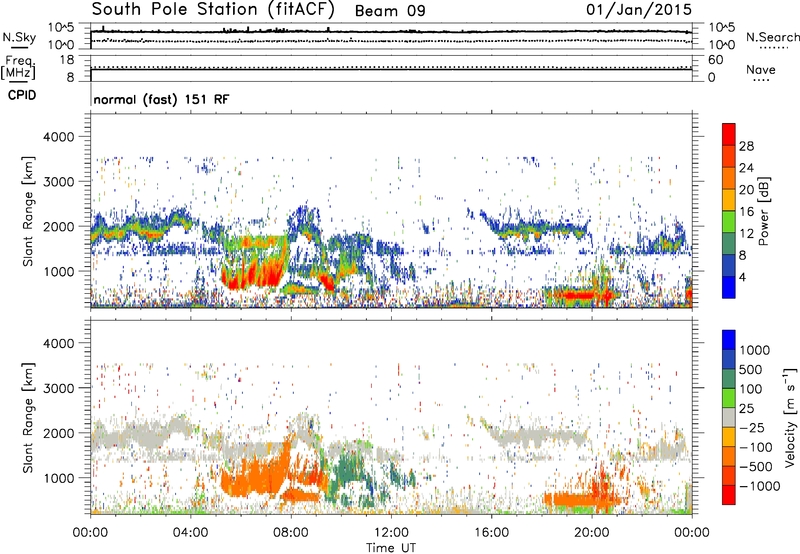Screen dimensions: 800x554
Task: Click the "CPID" row label
Action: point(22,95)
